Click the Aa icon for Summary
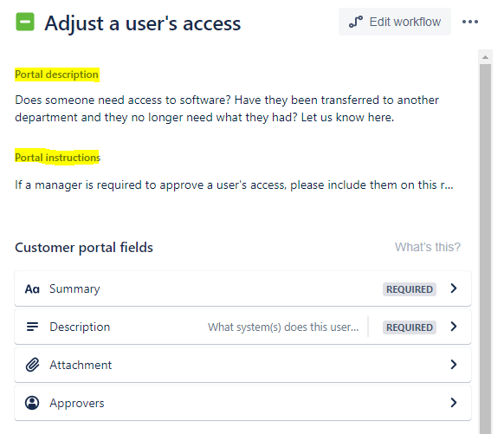 pos(32,289)
